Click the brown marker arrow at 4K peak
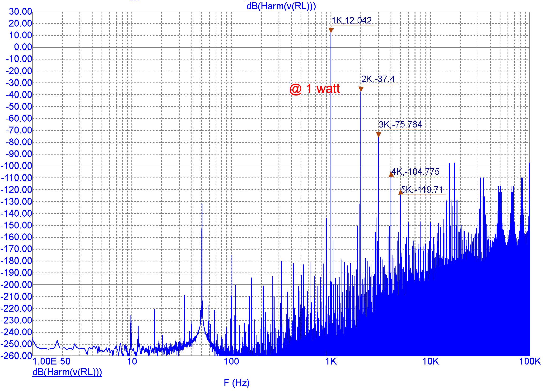 391,174
